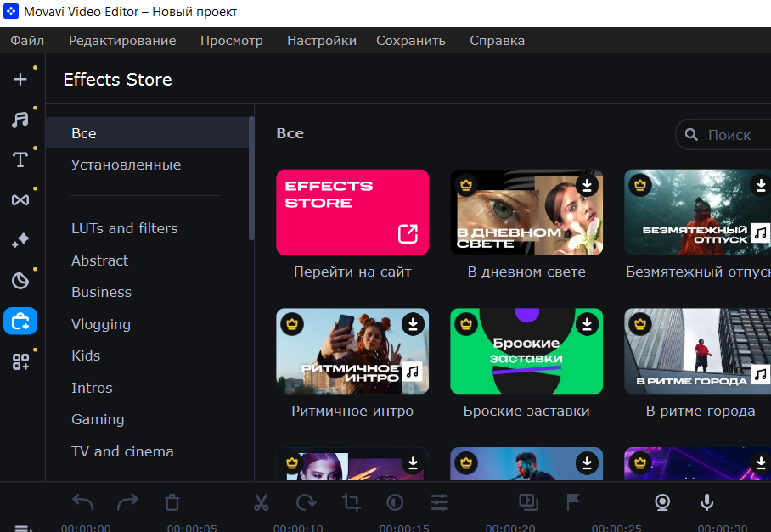Image resolution: width=771 pixels, height=532 pixels.
Task: Click the Color adjustments icon
Action: pos(395,502)
